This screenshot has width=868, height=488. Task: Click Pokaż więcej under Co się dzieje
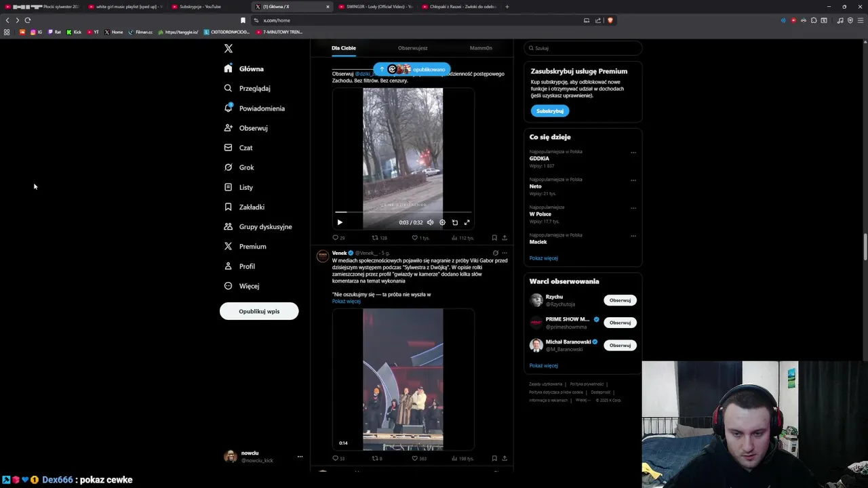pyautogui.click(x=544, y=258)
